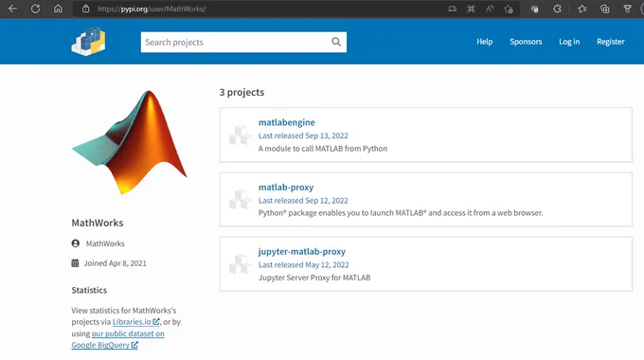Focus the Search projects field
The width and height of the screenshot is (644, 360).
[x=243, y=42]
